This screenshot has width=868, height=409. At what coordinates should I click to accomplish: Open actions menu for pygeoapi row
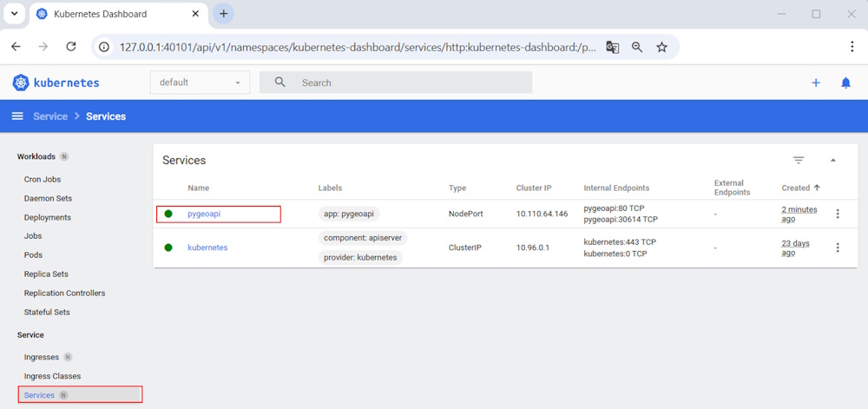[837, 214]
